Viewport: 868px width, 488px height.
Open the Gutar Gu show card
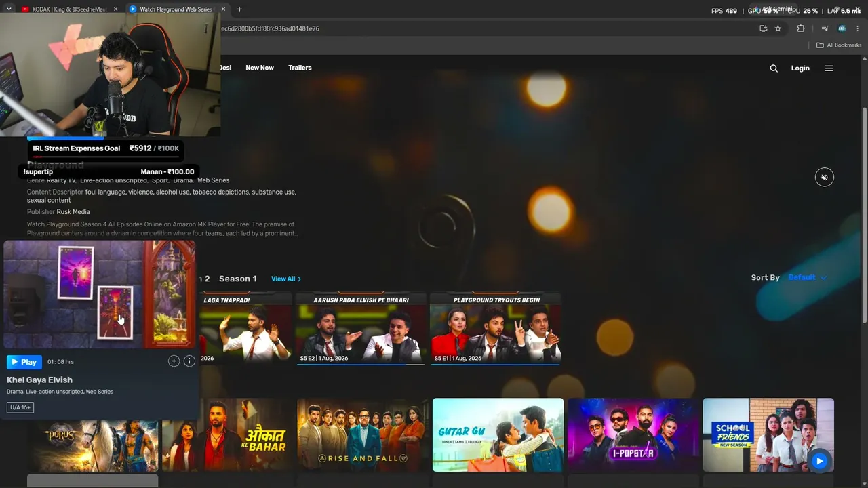point(498,434)
